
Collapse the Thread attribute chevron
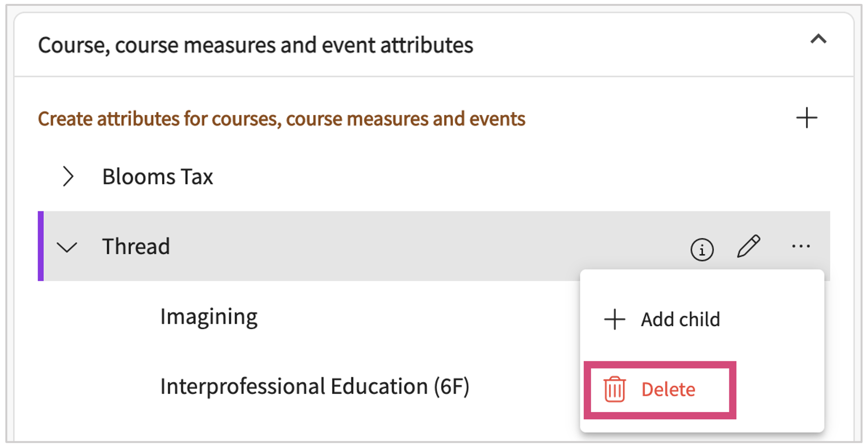coord(67,247)
